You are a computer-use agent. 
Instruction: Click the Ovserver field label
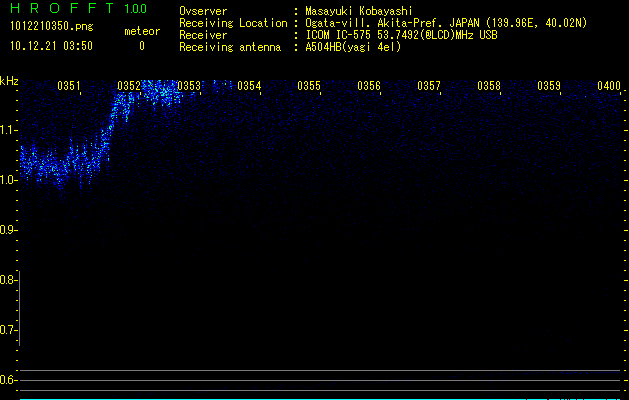tap(203, 11)
